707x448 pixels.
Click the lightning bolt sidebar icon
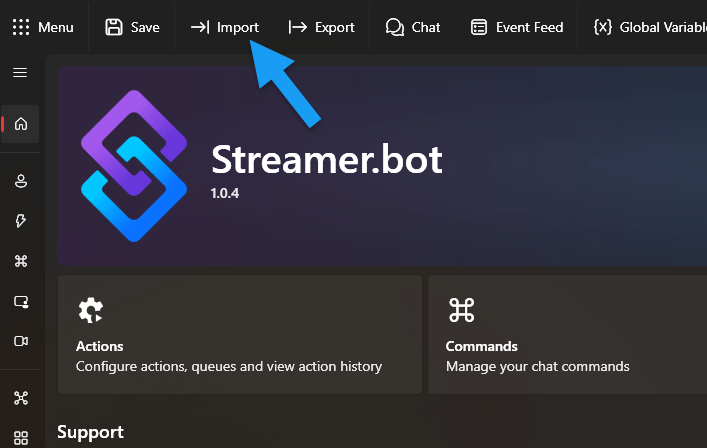tap(21, 221)
